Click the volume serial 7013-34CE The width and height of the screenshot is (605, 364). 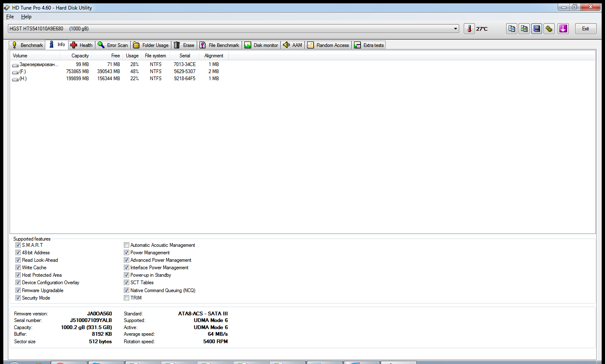coord(184,64)
